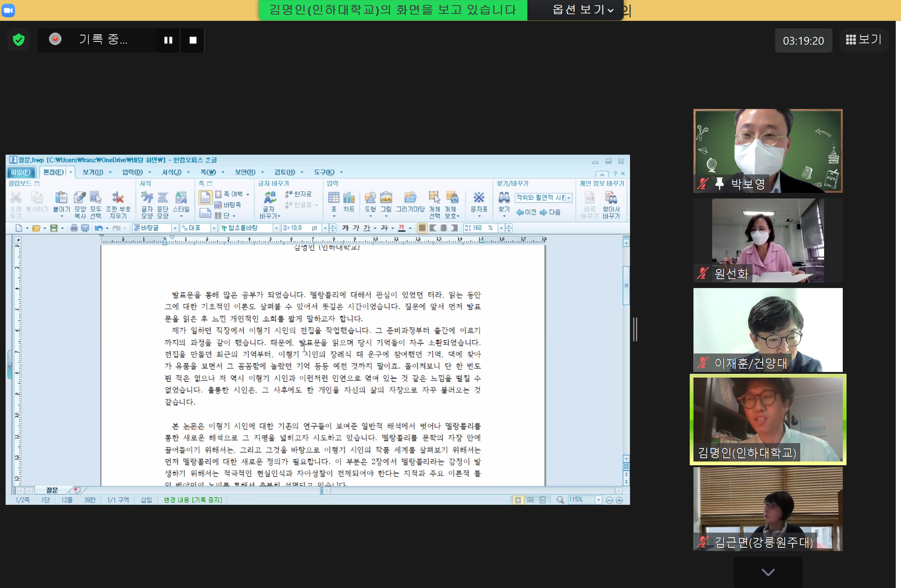Click the open folder icon
This screenshot has height=588, width=901.
click(x=36, y=228)
